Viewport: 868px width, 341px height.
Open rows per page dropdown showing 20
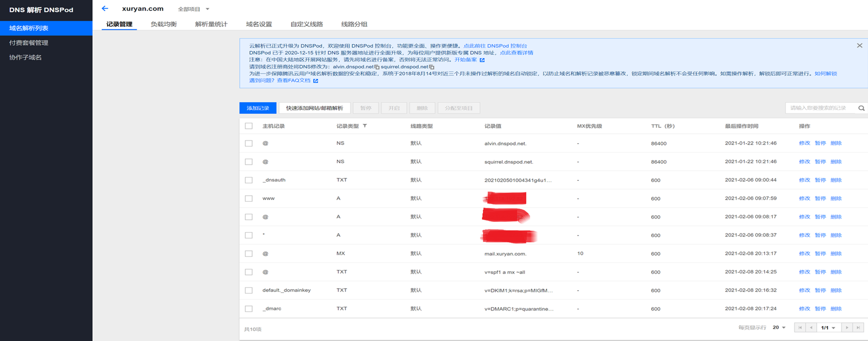tap(779, 327)
